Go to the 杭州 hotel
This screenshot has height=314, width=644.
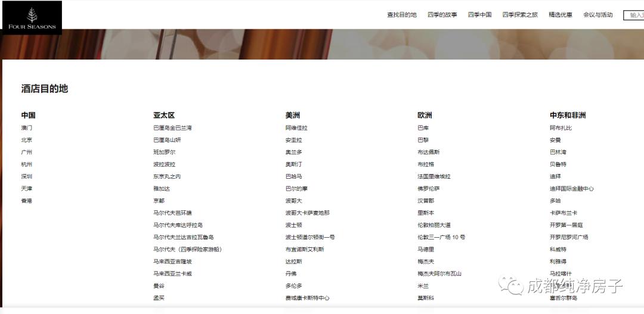tap(27, 164)
